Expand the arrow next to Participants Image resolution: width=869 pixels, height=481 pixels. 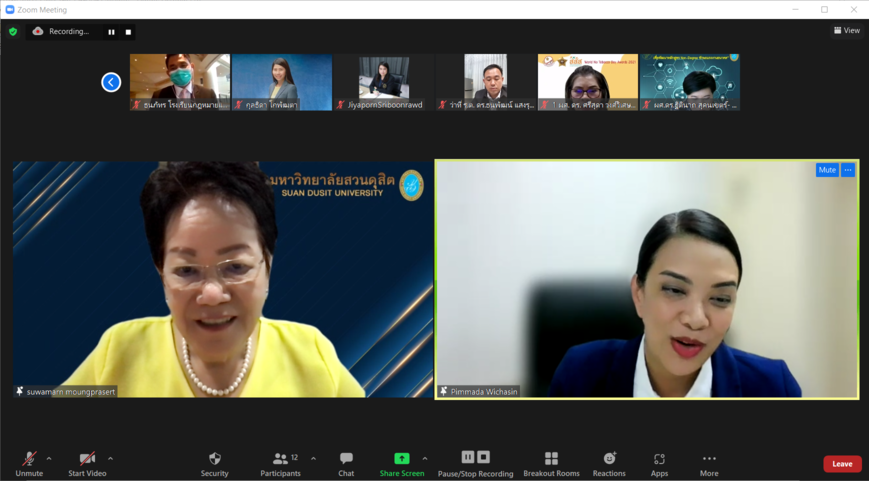tap(313, 459)
